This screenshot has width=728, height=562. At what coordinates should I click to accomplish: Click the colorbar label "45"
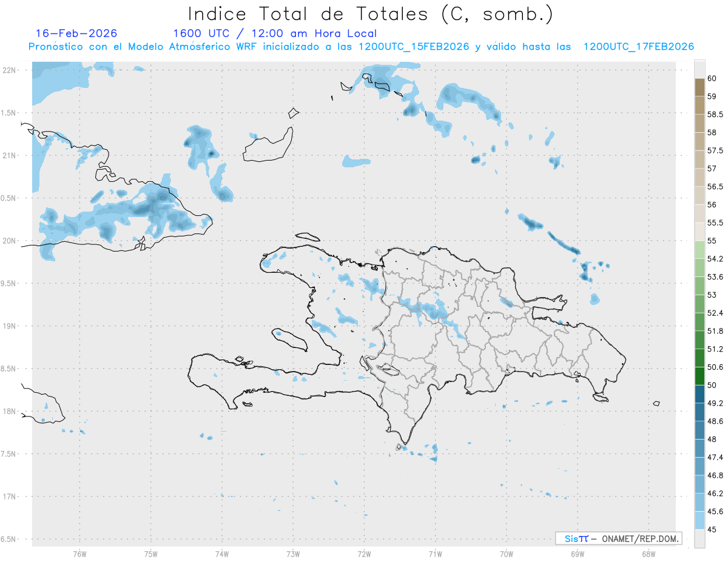[x=712, y=529]
